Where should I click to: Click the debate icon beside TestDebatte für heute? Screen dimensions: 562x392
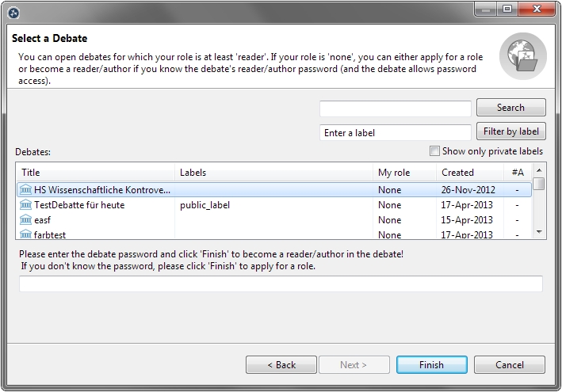pyautogui.click(x=25, y=204)
